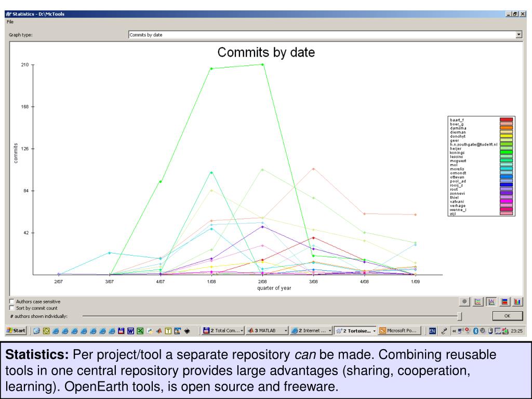Click the Tortoise taskbar button

coord(355,330)
